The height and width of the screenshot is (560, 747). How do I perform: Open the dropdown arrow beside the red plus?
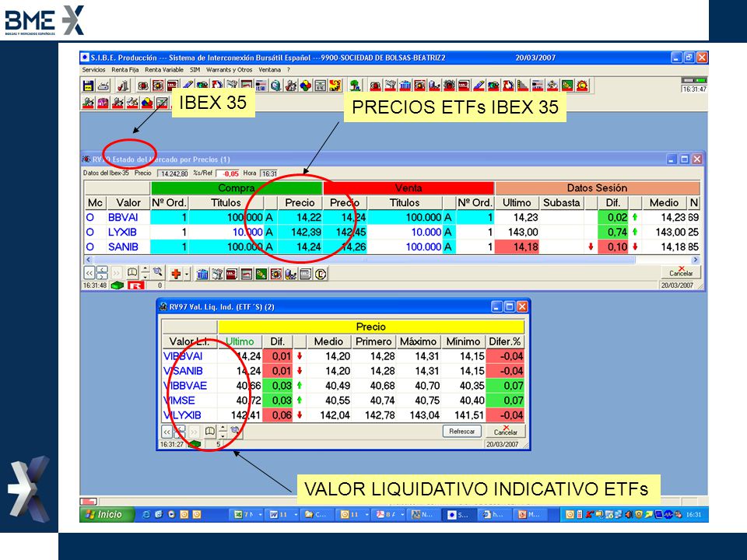click(x=187, y=275)
